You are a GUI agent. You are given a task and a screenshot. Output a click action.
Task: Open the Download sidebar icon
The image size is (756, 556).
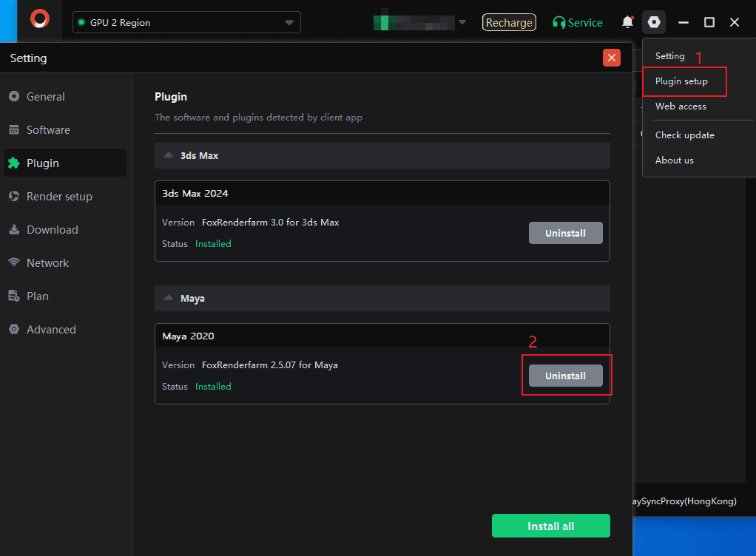pos(13,230)
